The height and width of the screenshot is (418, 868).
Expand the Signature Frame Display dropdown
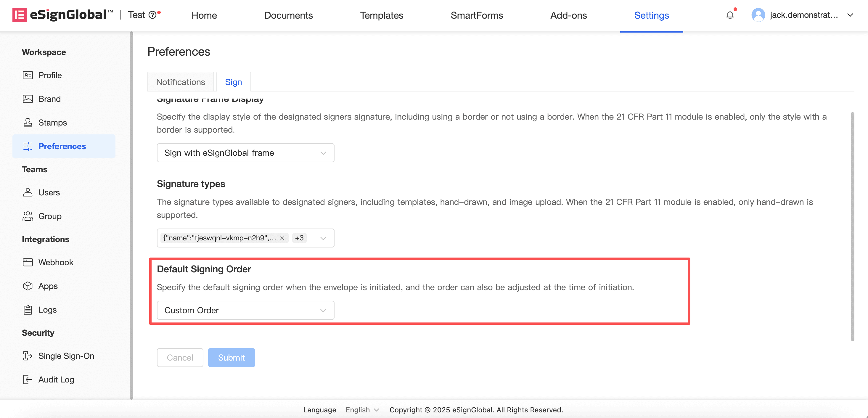(245, 153)
